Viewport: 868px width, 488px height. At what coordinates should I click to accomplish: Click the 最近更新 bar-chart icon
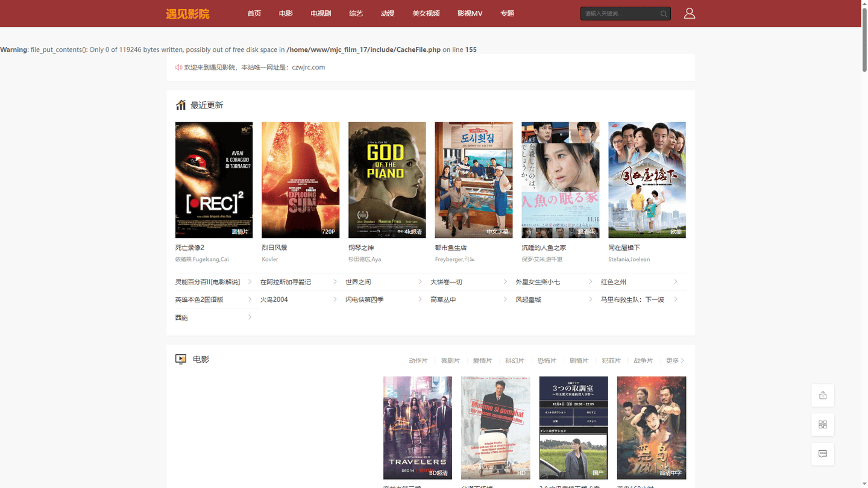click(181, 105)
